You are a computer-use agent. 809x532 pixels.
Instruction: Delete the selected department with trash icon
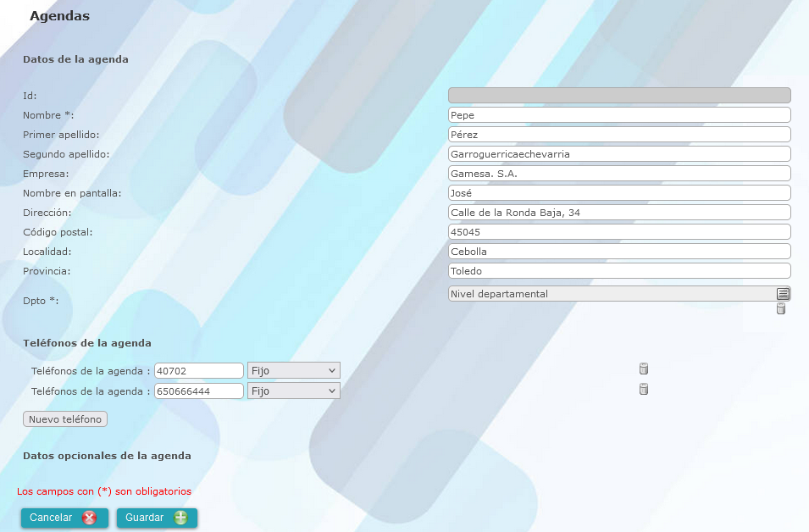point(781,308)
